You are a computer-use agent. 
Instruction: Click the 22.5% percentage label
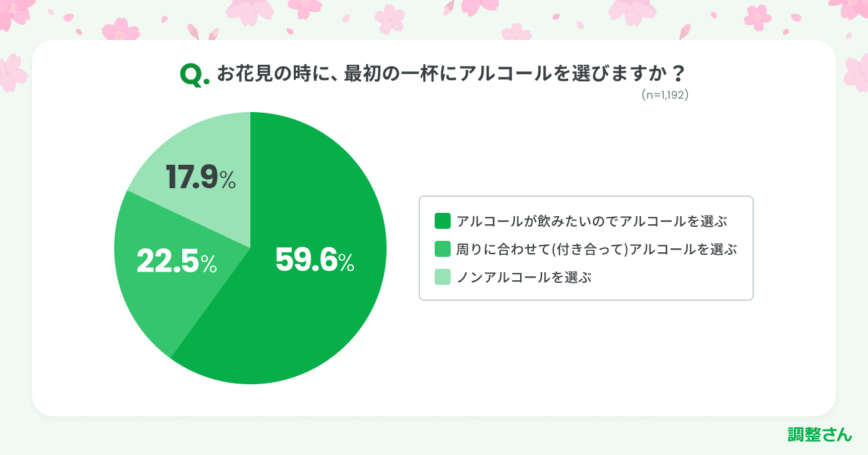pos(177,262)
